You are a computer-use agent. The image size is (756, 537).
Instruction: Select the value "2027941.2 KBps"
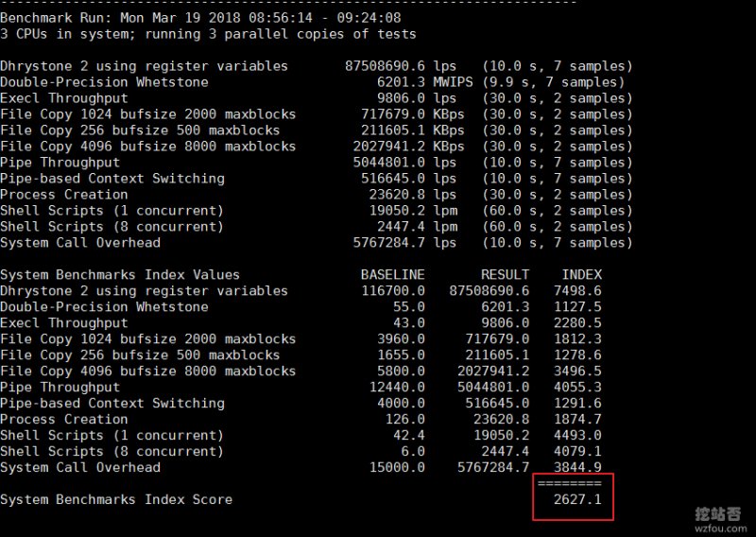(x=408, y=147)
